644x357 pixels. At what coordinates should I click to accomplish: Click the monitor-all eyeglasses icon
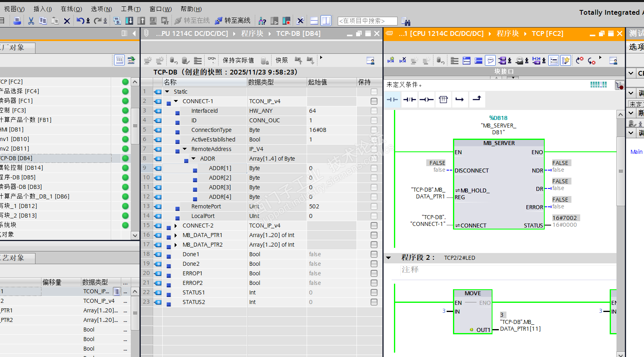(x=212, y=60)
